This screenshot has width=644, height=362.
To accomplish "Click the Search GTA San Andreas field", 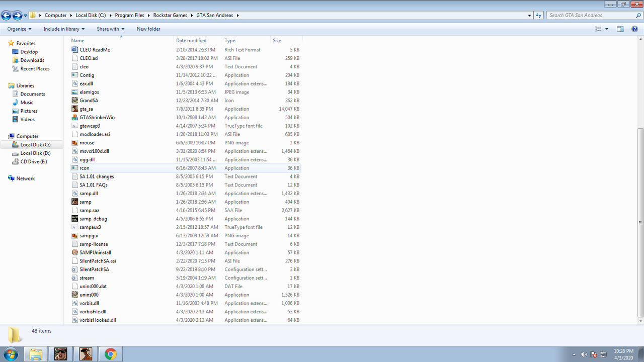I will coord(594,16).
